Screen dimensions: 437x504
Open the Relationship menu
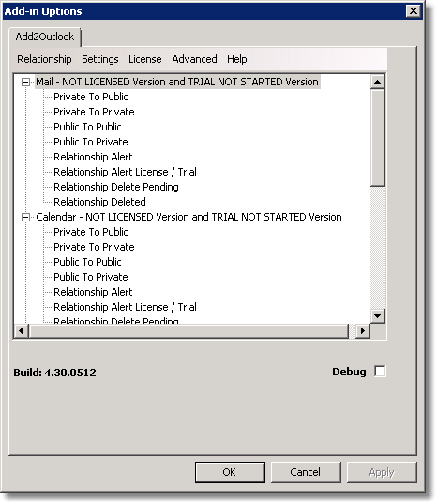(x=44, y=59)
